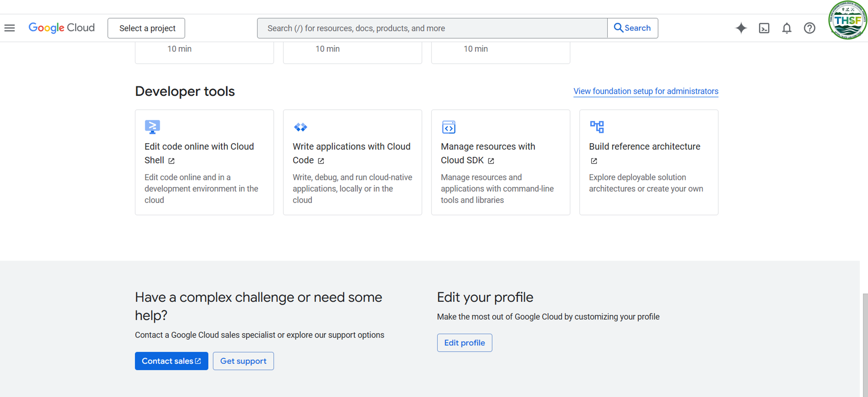This screenshot has width=868, height=397.
Task: Open the hamburger navigation menu
Action: (x=9, y=28)
